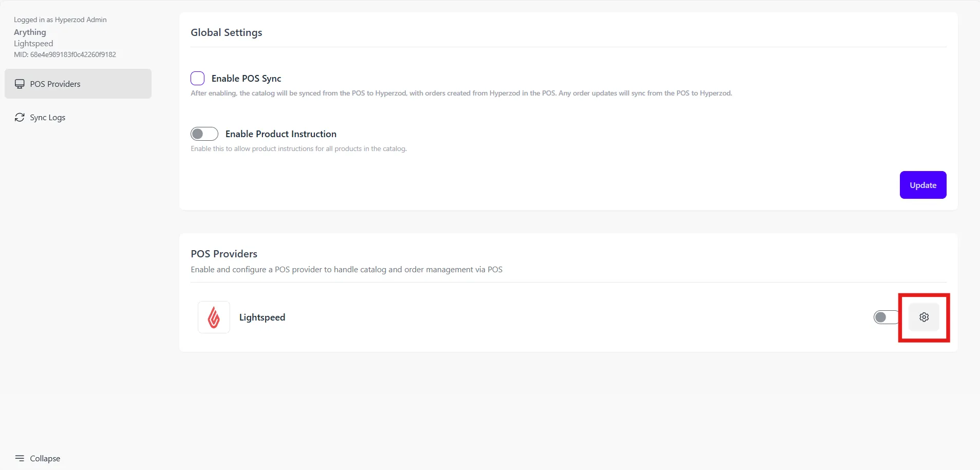Image resolution: width=980 pixels, height=470 pixels.
Task: Click Logged in as Hyperzod Admin text
Action: [60, 20]
